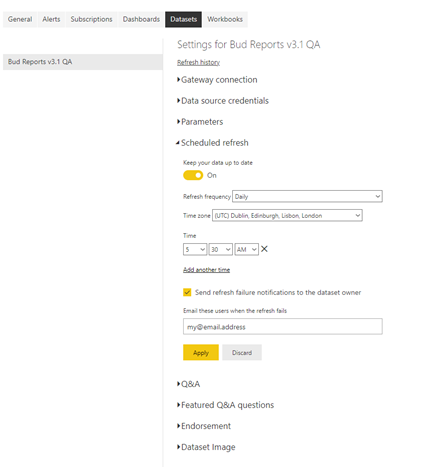Expand the Endorsement section

click(x=204, y=426)
